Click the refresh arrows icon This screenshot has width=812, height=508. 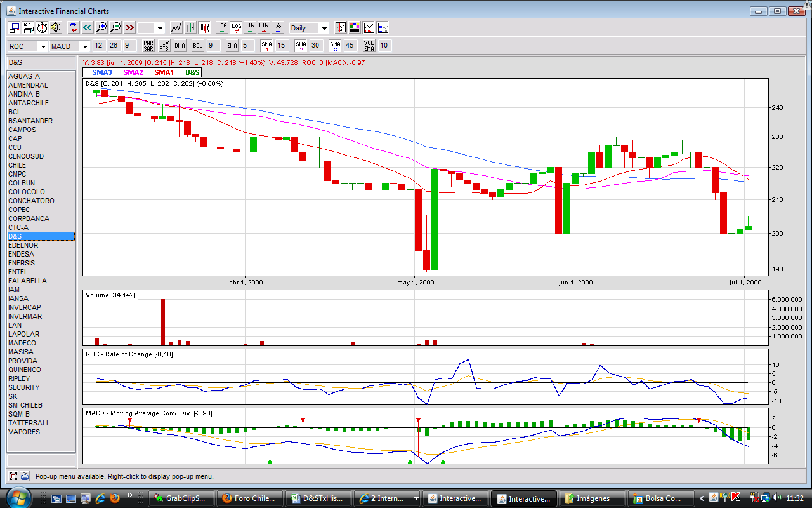click(x=73, y=27)
